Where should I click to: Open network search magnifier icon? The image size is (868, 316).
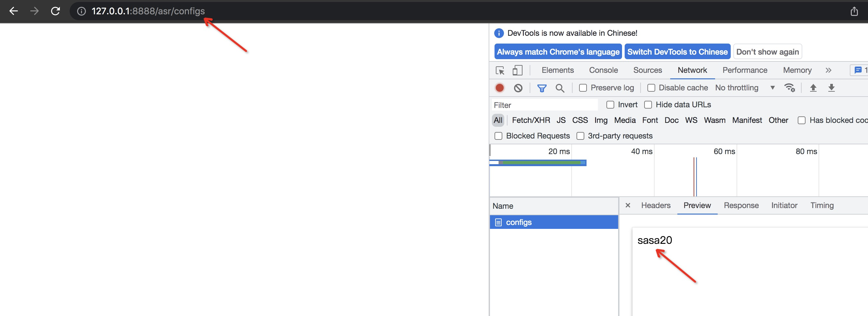pyautogui.click(x=560, y=88)
